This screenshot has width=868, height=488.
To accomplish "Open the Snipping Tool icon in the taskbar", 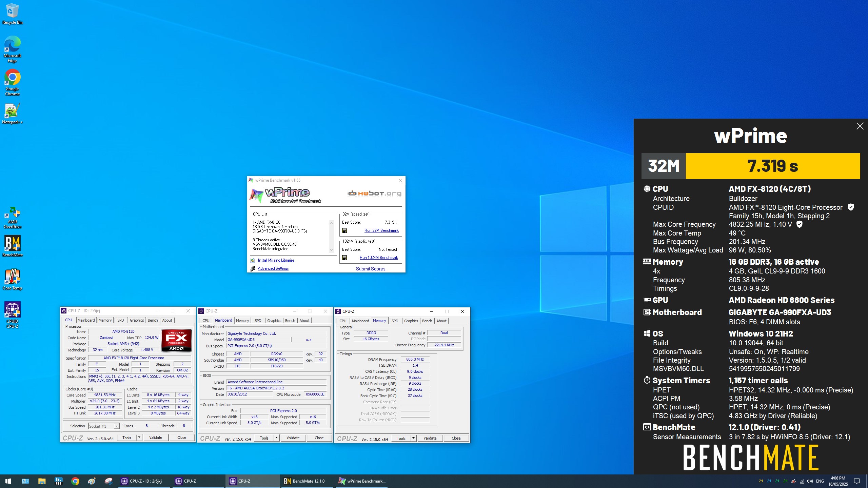I will pyautogui.click(x=108, y=481).
